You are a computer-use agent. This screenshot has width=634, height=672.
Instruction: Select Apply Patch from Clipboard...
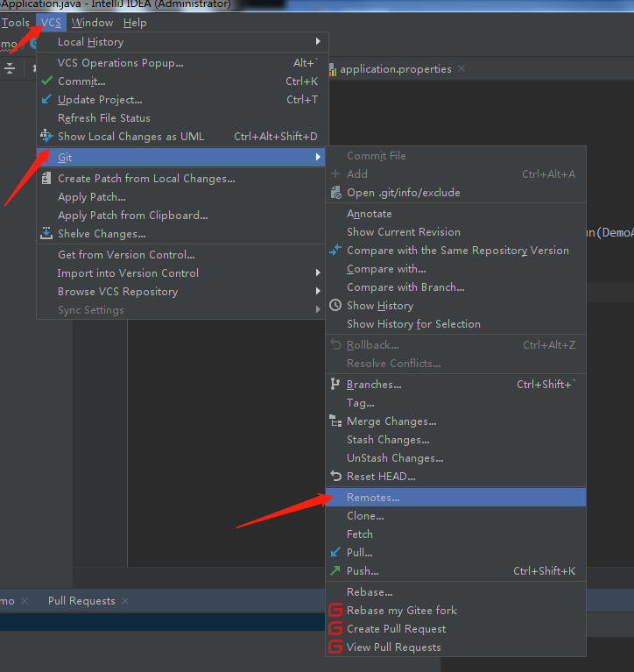point(180,216)
